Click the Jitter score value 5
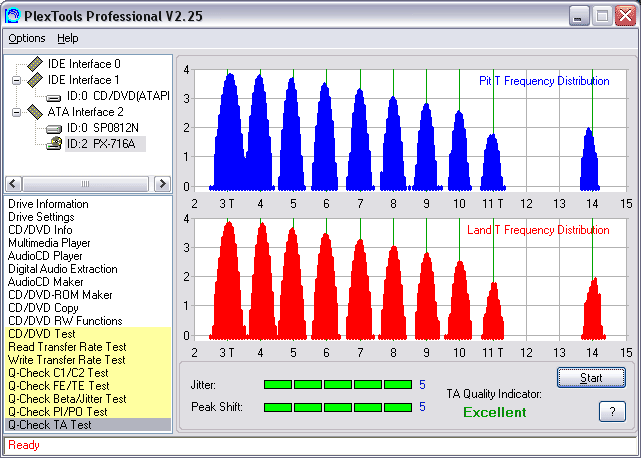 [422, 385]
